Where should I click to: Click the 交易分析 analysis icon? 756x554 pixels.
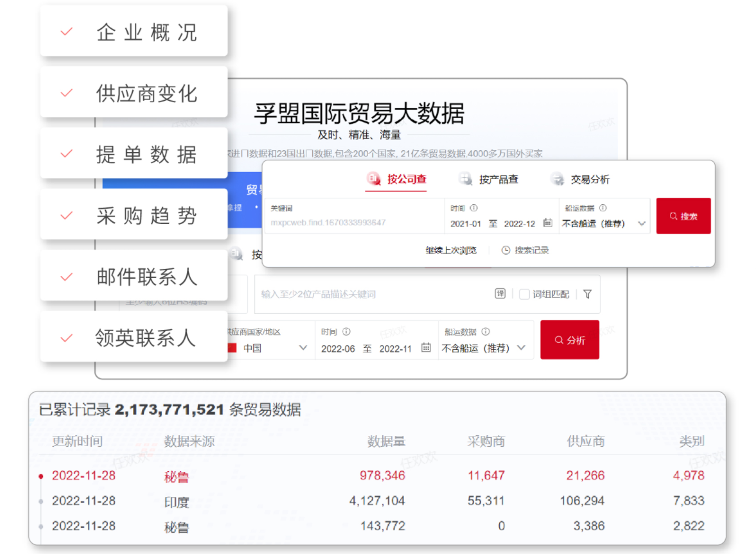coord(558,178)
